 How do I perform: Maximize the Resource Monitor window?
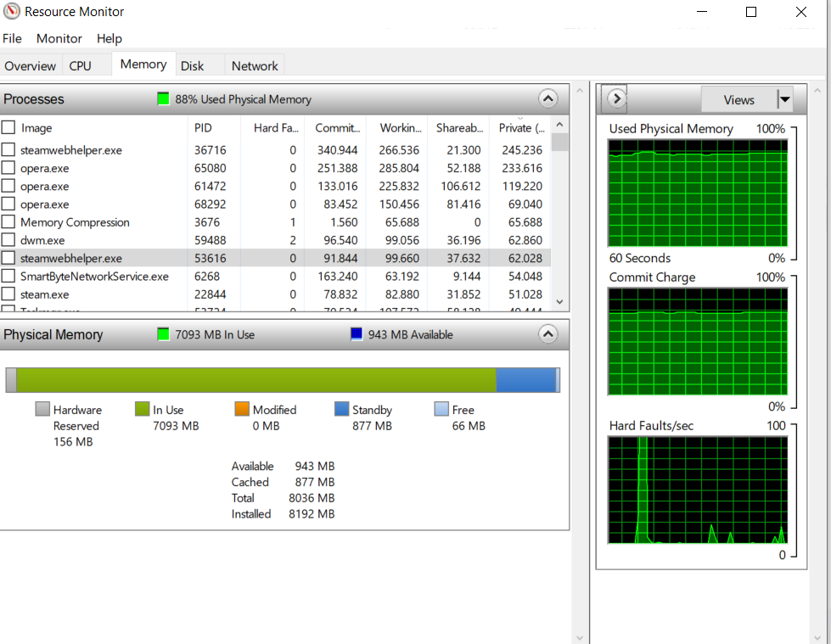[x=751, y=12]
